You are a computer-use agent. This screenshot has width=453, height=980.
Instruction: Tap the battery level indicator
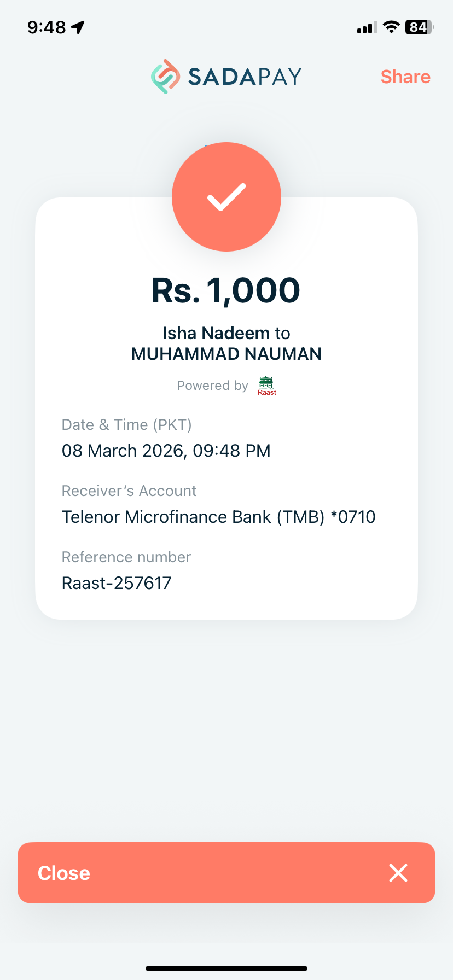419,27
